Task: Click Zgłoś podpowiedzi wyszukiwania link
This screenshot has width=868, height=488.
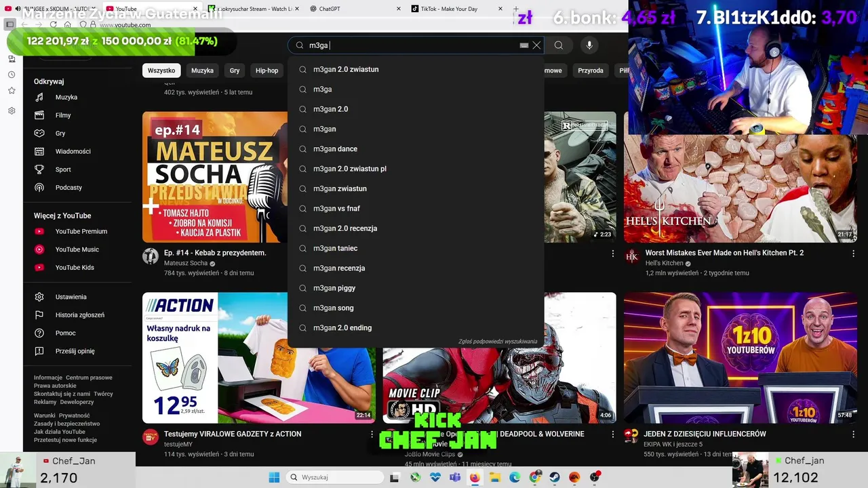Action: click(x=498, y=342)
